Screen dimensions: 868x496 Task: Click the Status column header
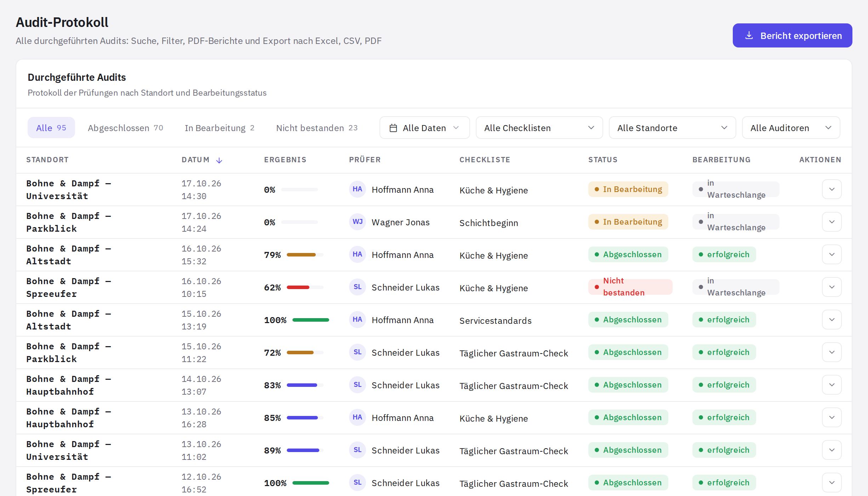pos(603,160)
